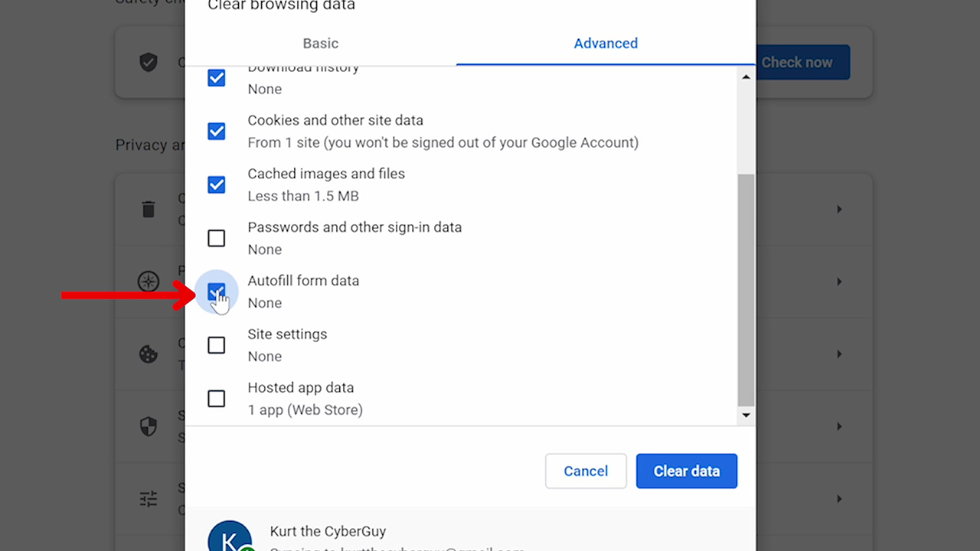The height and width of the screenshot is (551, 980).
Task: Enable Passwords and other sign-in data
Action: (216, 238)
